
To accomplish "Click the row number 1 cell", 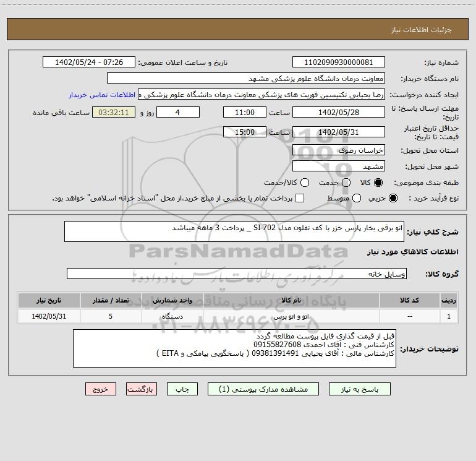I will [449, 316].
